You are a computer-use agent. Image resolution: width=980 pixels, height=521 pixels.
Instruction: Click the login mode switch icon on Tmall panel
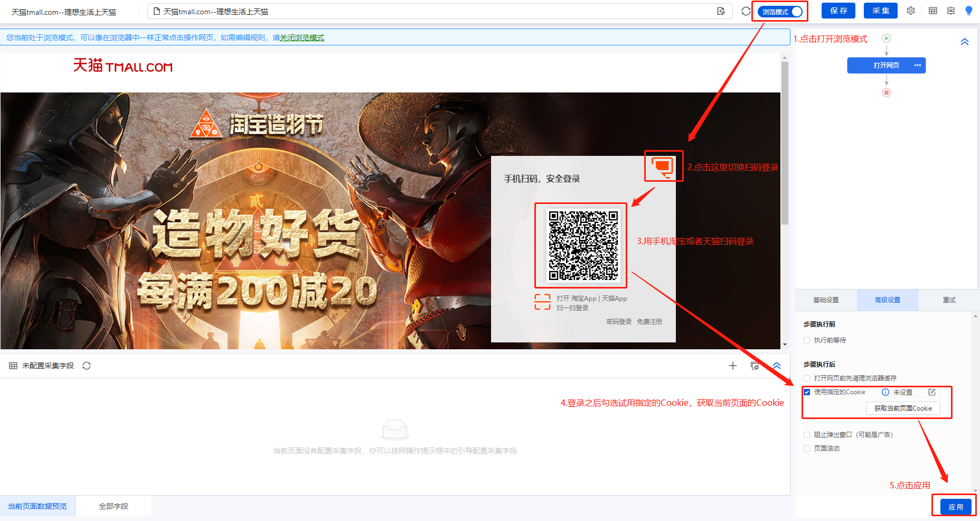pos(663,166)
